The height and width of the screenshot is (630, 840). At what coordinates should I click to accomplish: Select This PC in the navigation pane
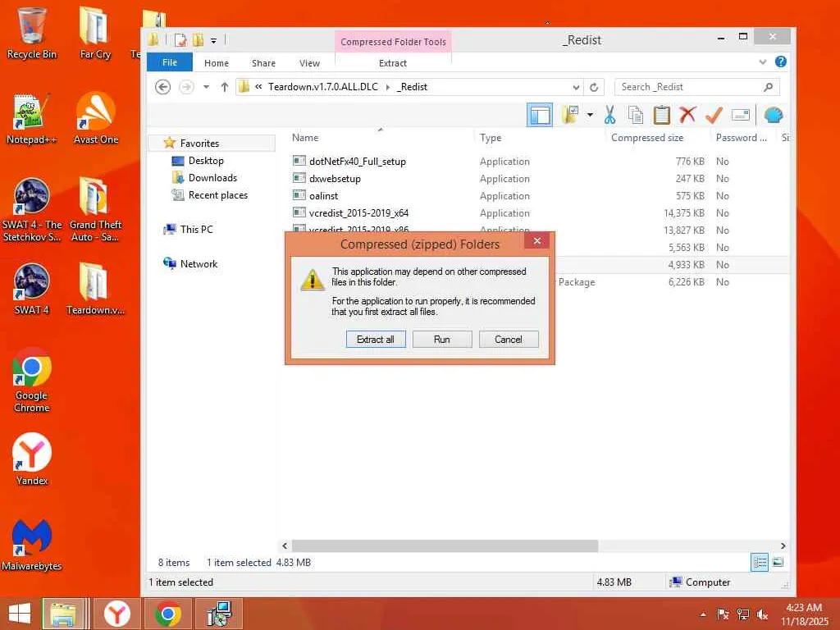[x=196, y=230]
